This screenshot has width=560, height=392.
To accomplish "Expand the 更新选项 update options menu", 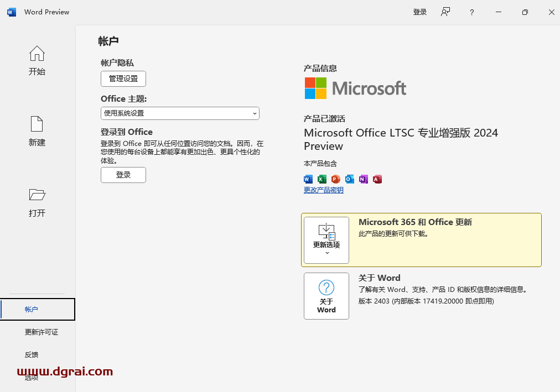I will tap(326, 240).
